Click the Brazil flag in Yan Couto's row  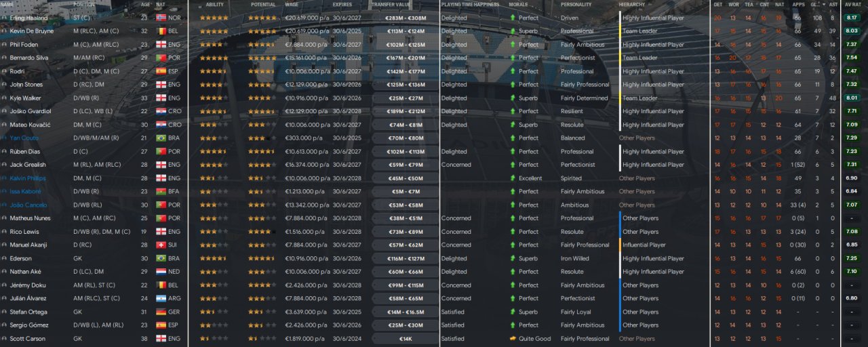pos(161,138)
